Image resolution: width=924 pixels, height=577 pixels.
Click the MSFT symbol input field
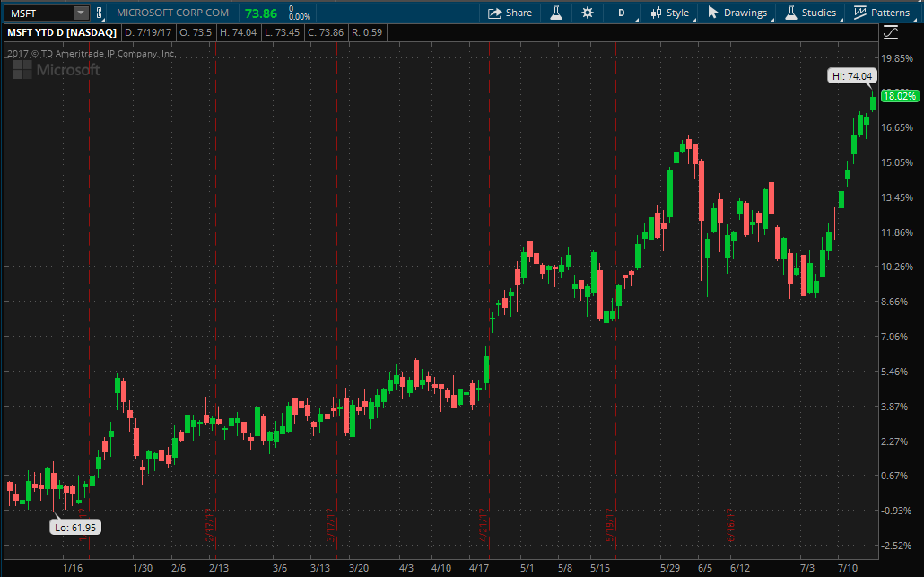[39, 13]
